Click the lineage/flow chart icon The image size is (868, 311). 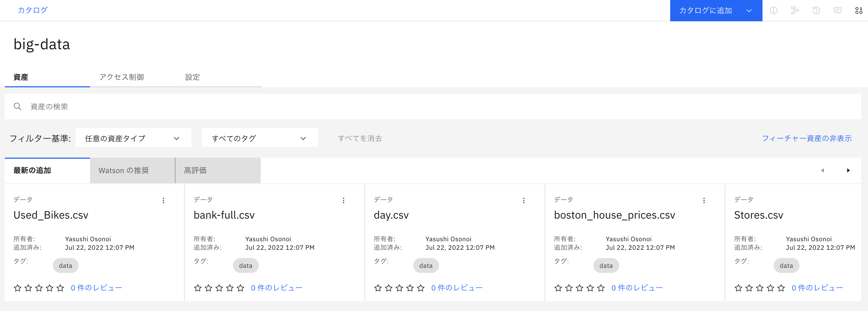[x=794, y=10]
